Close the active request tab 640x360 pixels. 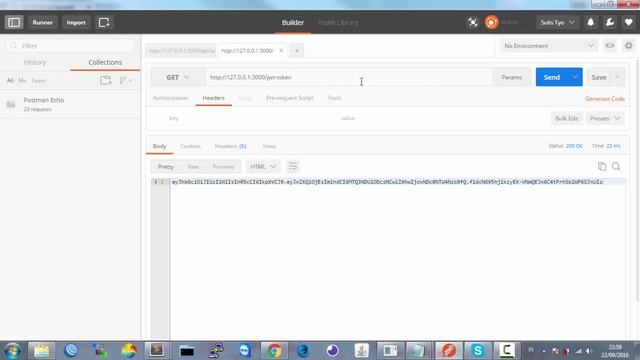(281, 51)
